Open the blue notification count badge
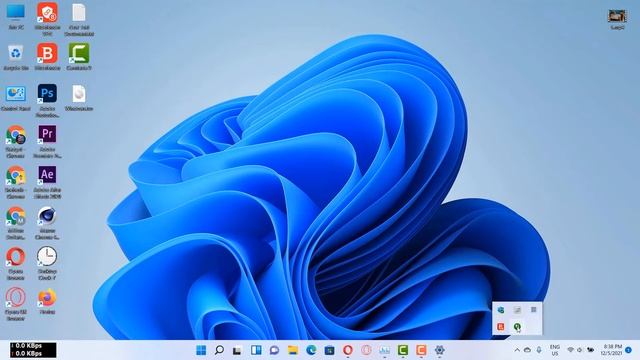Viewport: 640px width, 360px height. click(629, 350)
